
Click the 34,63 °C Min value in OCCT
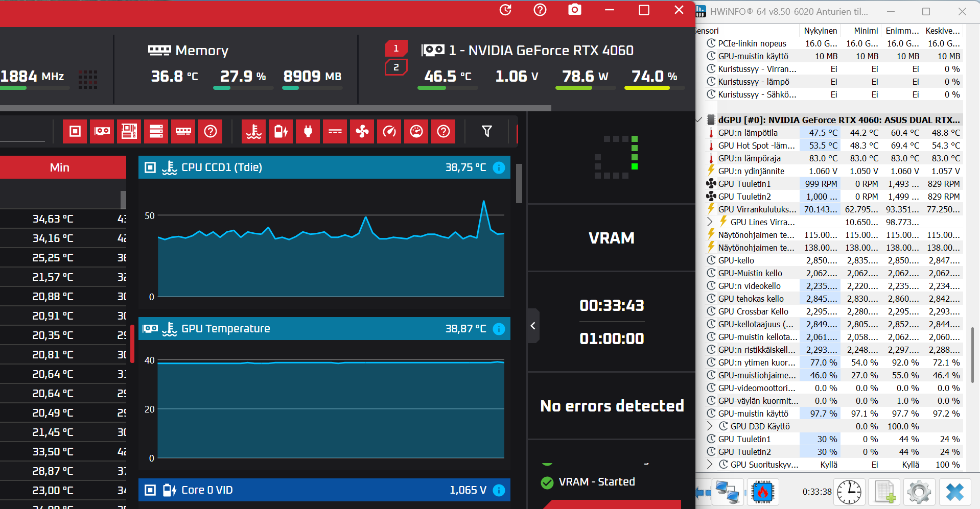pyautogui.click(x=53, y=219)
